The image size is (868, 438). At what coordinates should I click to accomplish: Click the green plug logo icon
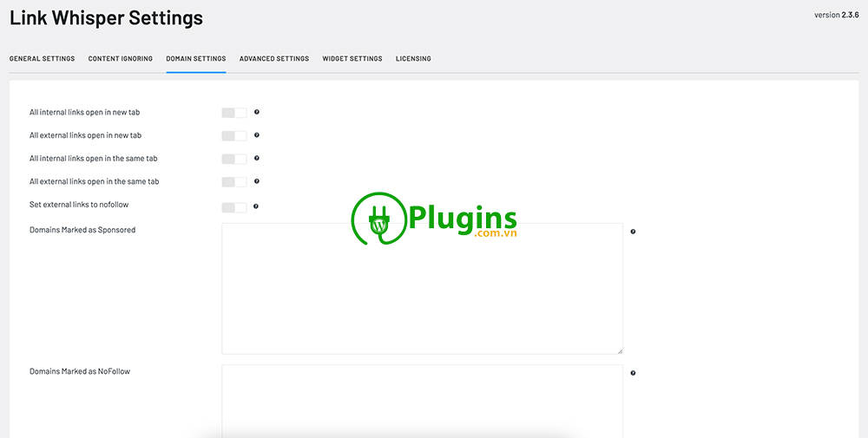pyautogui.click(x=378, y=219)
